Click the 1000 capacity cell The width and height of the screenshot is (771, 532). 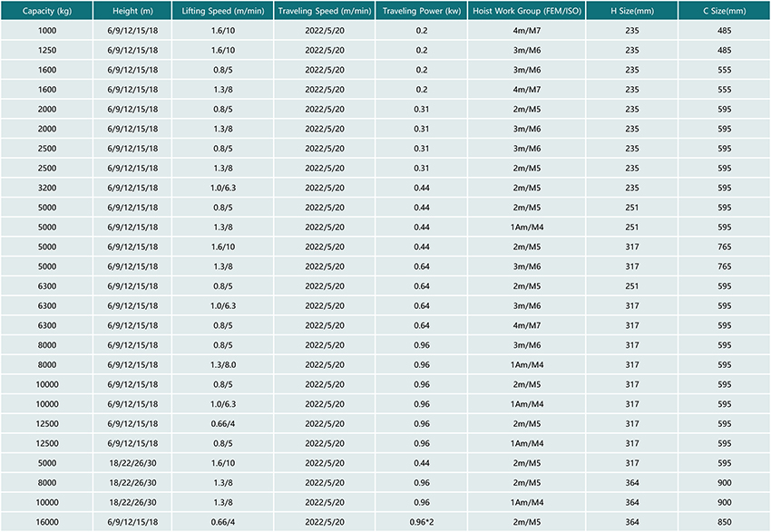(46, 31)
